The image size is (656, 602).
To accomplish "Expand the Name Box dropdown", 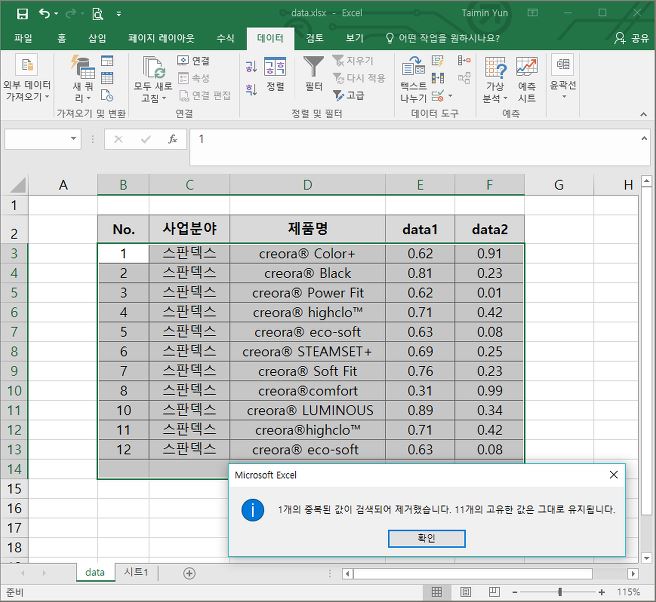I will point(74,138).
